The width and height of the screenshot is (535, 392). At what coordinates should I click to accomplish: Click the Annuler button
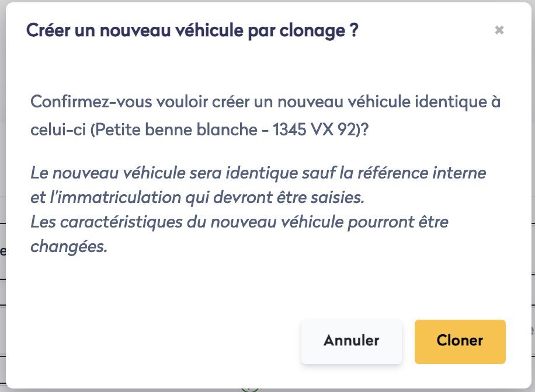pos(351,341)
